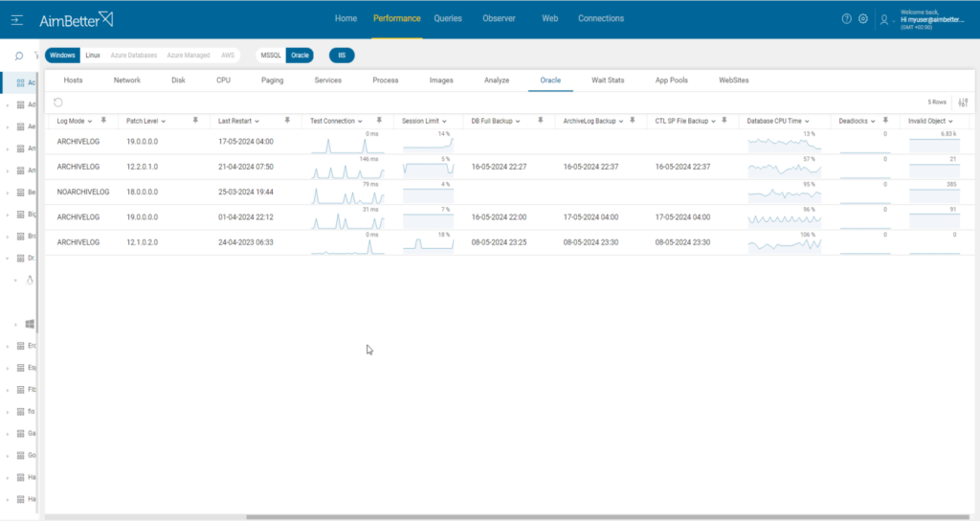Open the Log Mode column dropdown
This screenshot has width=980, height=521.
tap(90, 122)
